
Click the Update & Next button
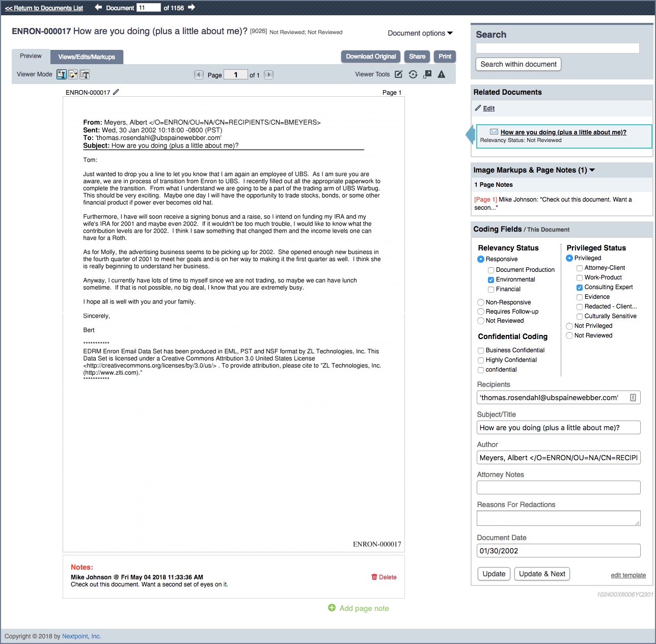(542, 574)
